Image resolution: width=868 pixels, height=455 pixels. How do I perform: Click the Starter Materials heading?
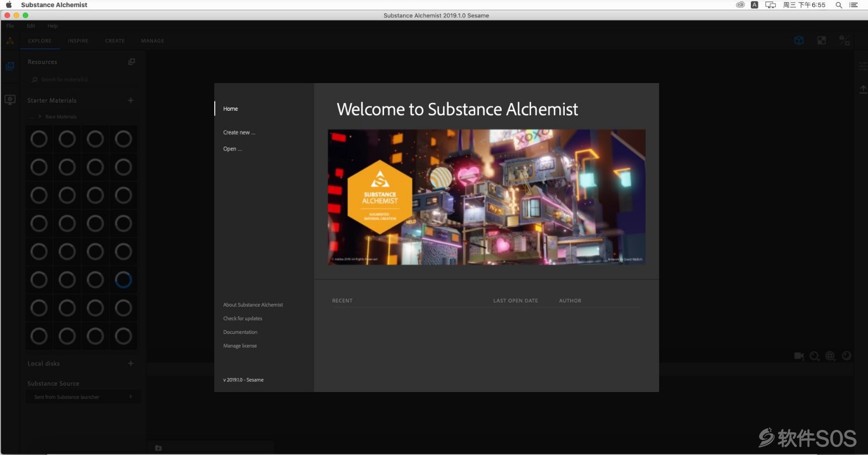coord(52,100)
